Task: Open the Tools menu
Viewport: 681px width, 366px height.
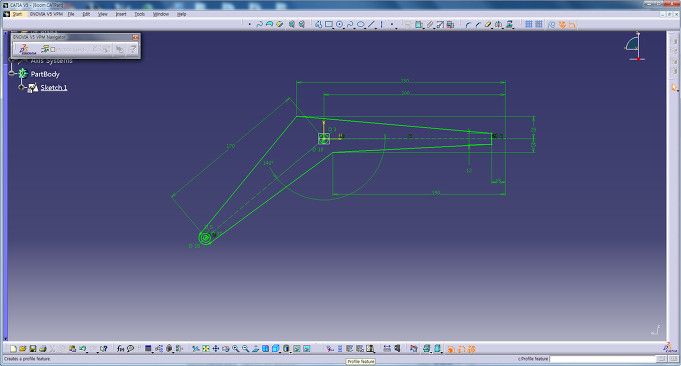Action: click(x=139, y=14)
